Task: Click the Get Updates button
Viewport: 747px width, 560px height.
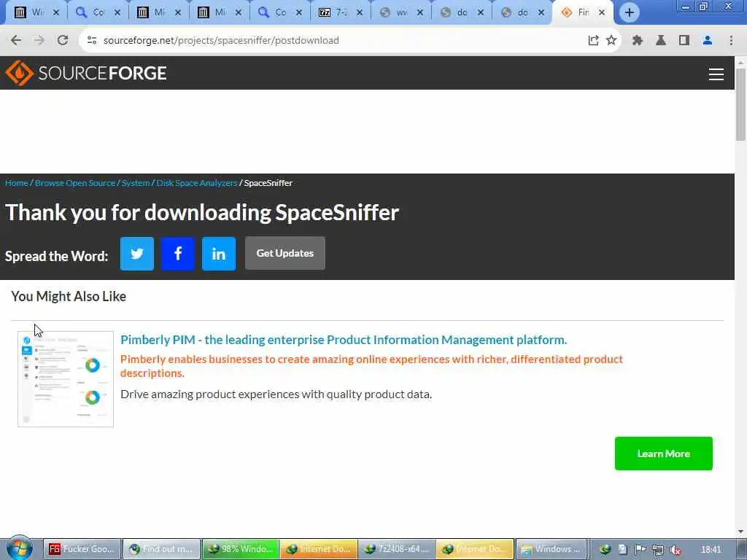Action: coord(285,253)
